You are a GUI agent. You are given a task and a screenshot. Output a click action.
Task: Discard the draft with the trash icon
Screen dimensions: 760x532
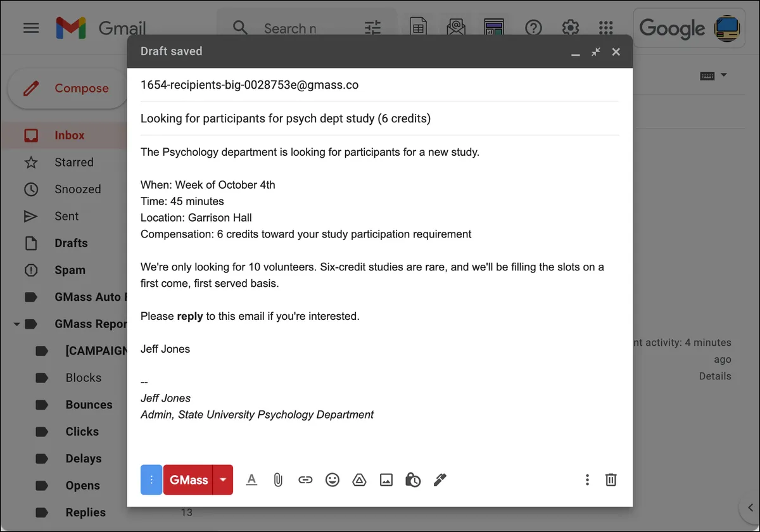point(611,479)
